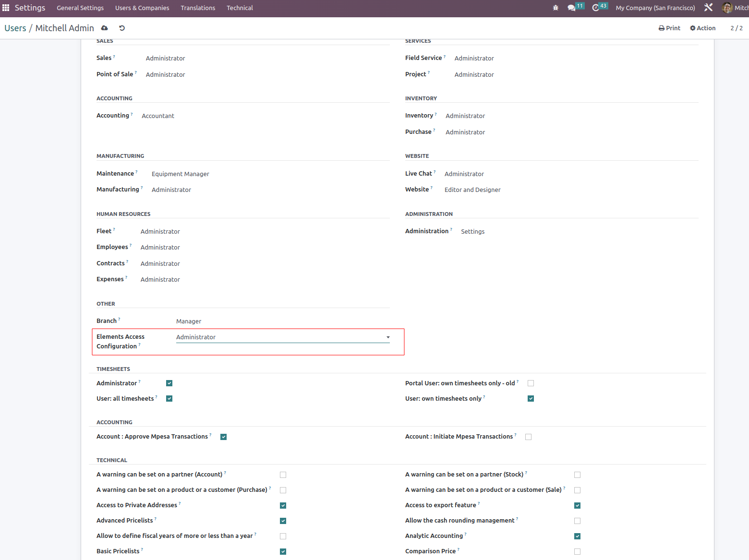Click the Accounting field value Accountant
The height and width of the screenshot is (560, 749).
(x=158, y=116)
